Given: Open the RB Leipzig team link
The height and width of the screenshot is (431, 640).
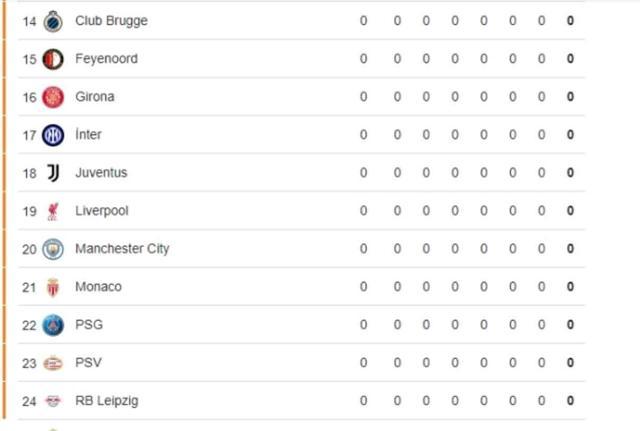Looking at the screenshot, I should coord(106,401).
